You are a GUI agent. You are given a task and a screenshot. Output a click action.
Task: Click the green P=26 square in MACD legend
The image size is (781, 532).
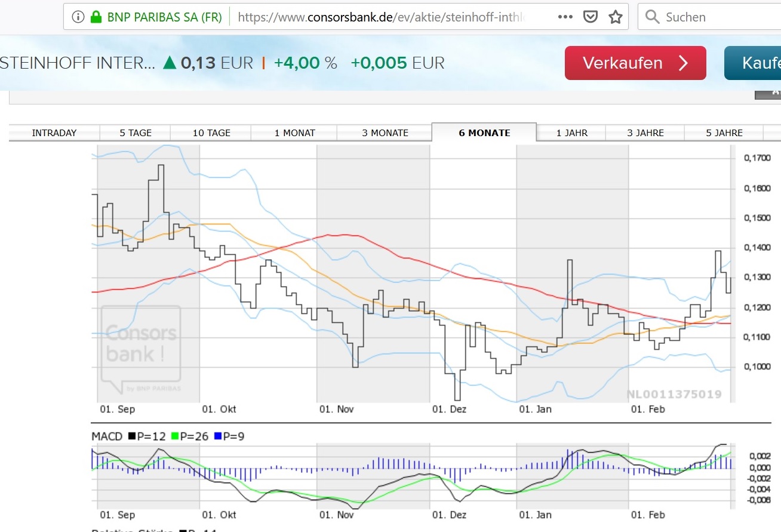point(174,436)
